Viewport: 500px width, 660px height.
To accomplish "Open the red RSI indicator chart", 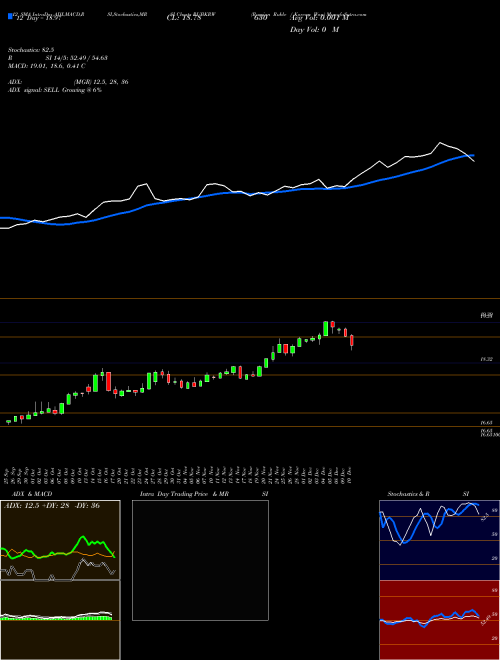I will (439, 620).
